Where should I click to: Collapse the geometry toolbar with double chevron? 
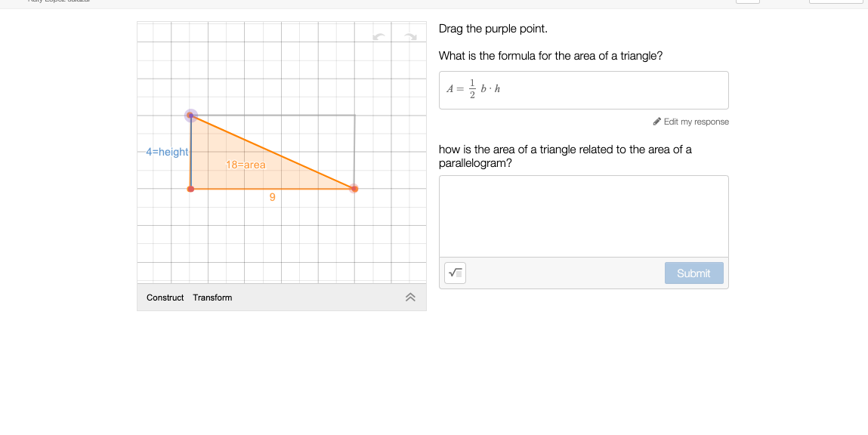410,298
